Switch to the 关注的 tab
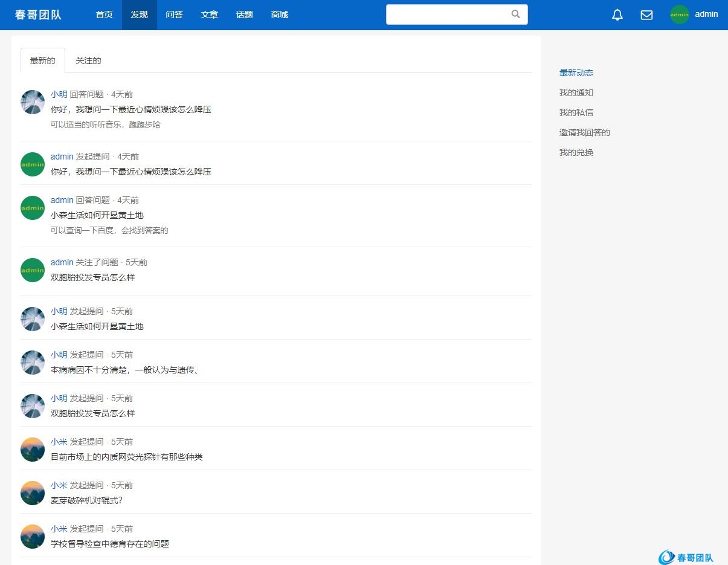Image resolution: width=728 pixels, height=565 pixels. [x=88, y=60]
